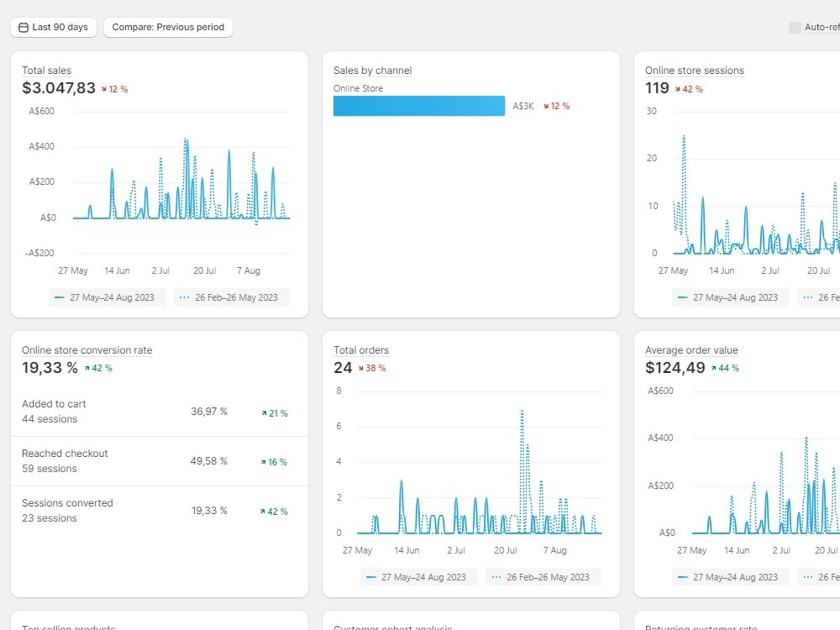The height and width of the screenshot is (630, 840).
Task: Hide the 27 May–24 Aug series on Total sales chart
Action: click(x=107, y=297)
